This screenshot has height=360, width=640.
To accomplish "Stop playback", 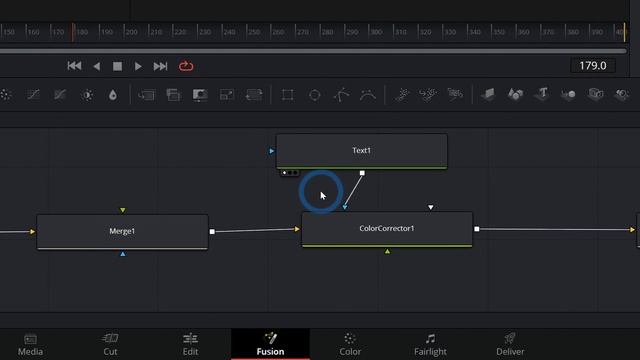I will pos(118,66).
